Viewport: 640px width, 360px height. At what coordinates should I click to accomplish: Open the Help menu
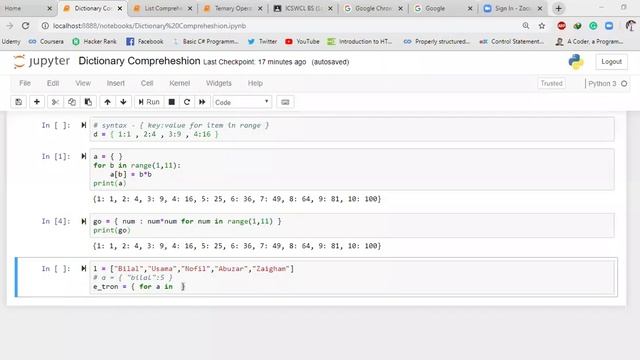coord(255,83)
